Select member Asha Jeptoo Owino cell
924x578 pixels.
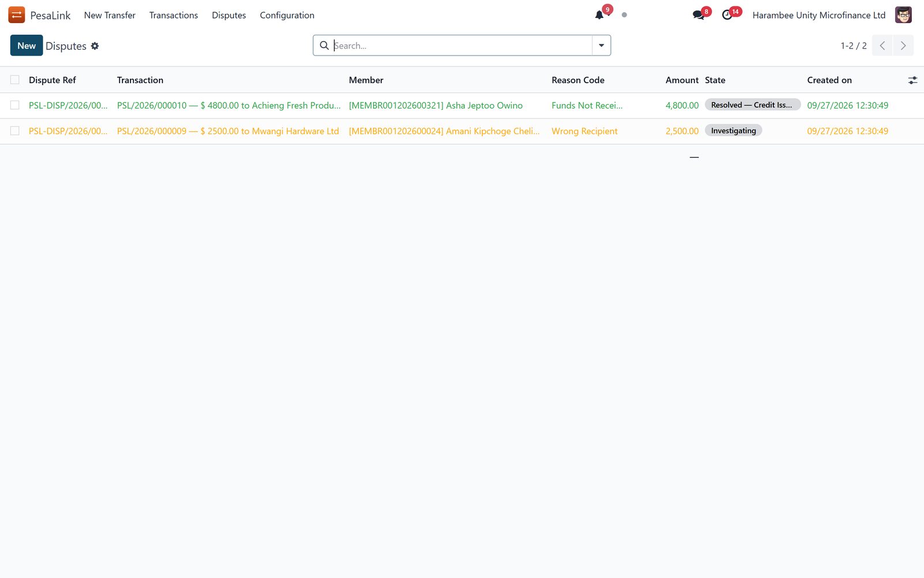[x=435, y=105]
